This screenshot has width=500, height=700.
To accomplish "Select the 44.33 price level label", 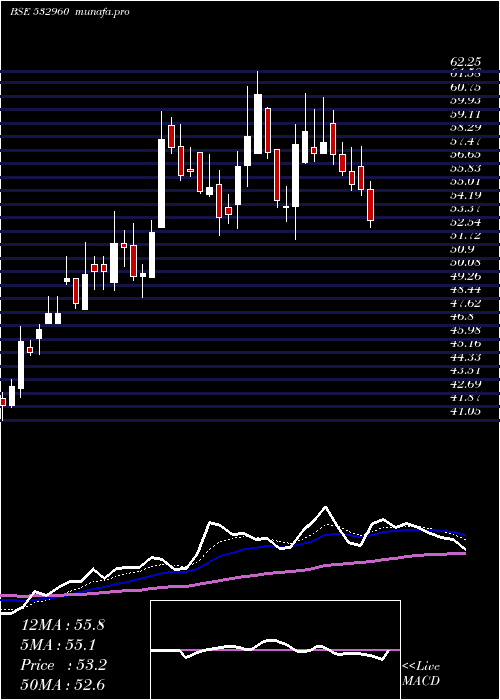I will pos(465,357).
